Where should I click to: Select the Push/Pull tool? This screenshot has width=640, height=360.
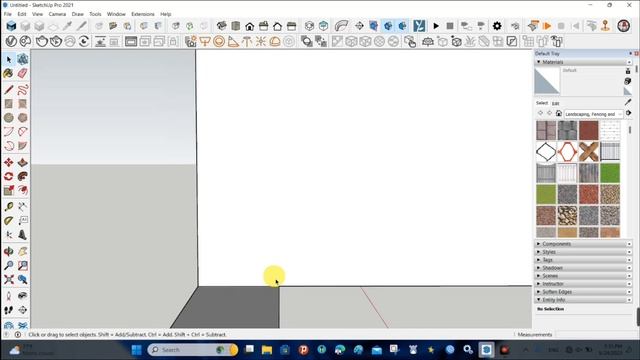coord(22,162)
